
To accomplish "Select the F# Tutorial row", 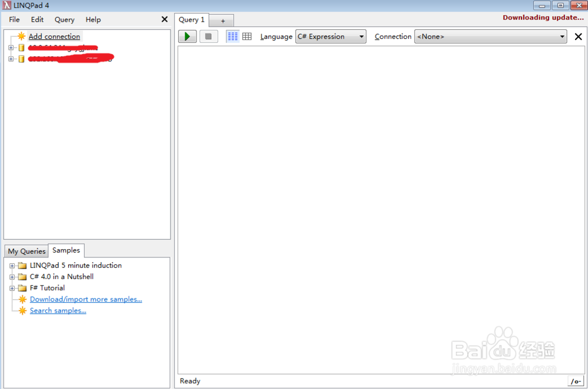I will point(47,288).
